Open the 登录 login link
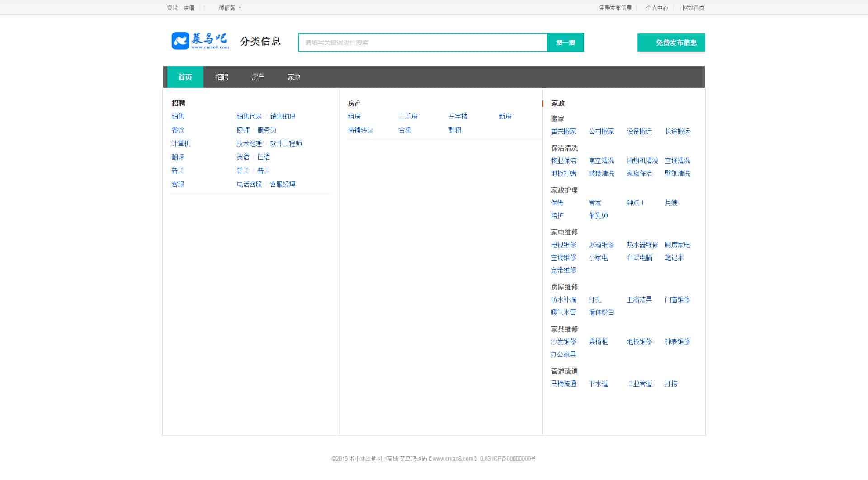The height and width of the screenshot is (480, 868). (172, 8)
